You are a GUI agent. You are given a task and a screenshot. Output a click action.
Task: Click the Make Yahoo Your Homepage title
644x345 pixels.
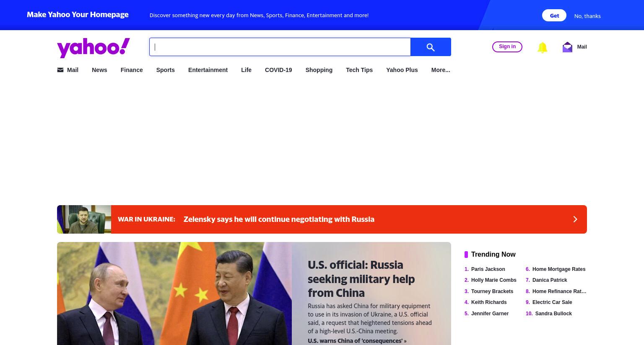pos(78,15)
